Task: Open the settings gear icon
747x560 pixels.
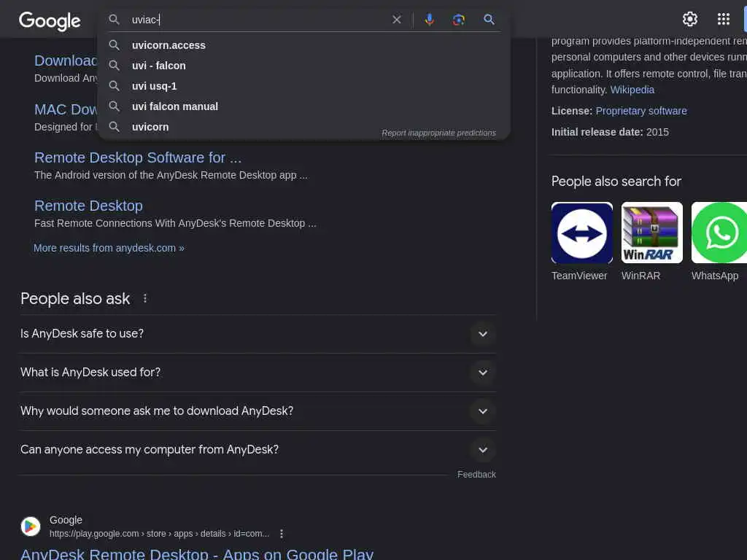Action: 690,19
